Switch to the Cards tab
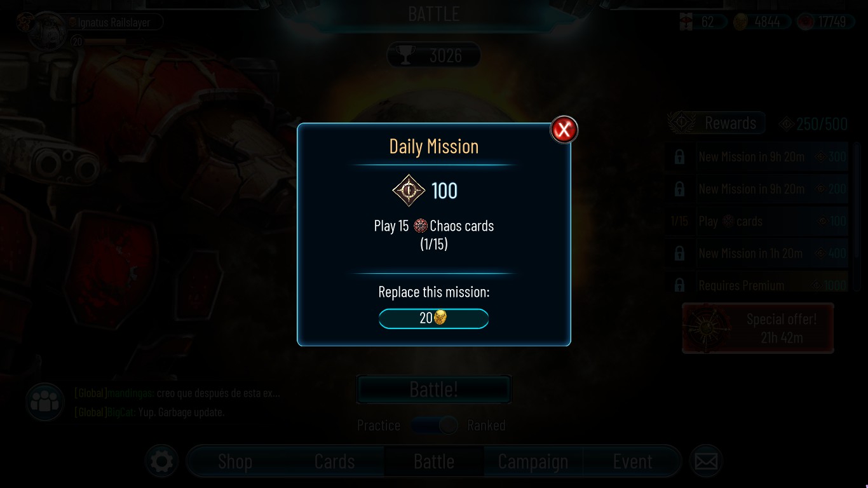Viewport: 868px width, 488px height. click(335, 461)
